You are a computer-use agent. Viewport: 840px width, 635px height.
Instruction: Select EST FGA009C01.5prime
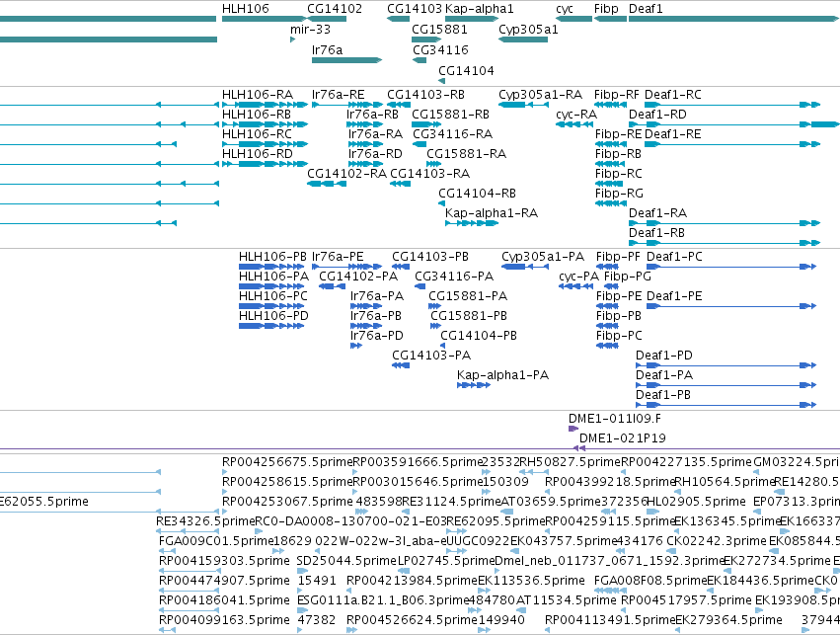point(216,541)
